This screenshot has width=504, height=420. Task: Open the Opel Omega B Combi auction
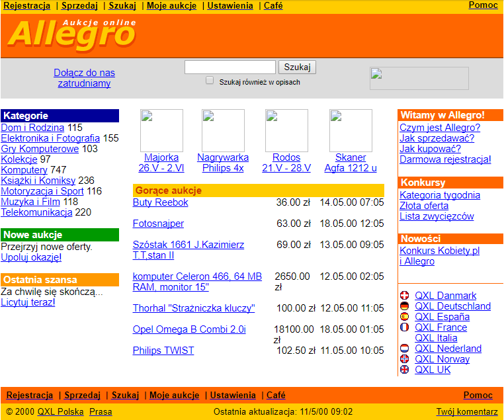click(x=189, y=329)
